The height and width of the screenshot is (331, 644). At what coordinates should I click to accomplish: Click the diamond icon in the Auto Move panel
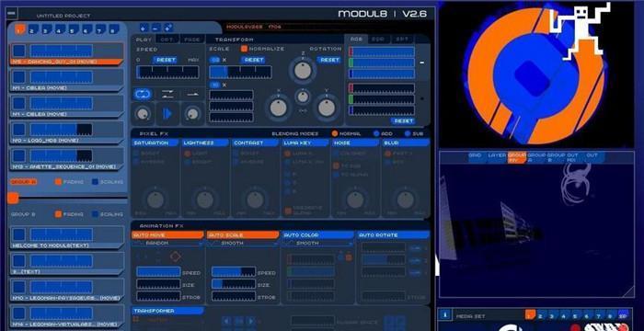click(176, 257)
